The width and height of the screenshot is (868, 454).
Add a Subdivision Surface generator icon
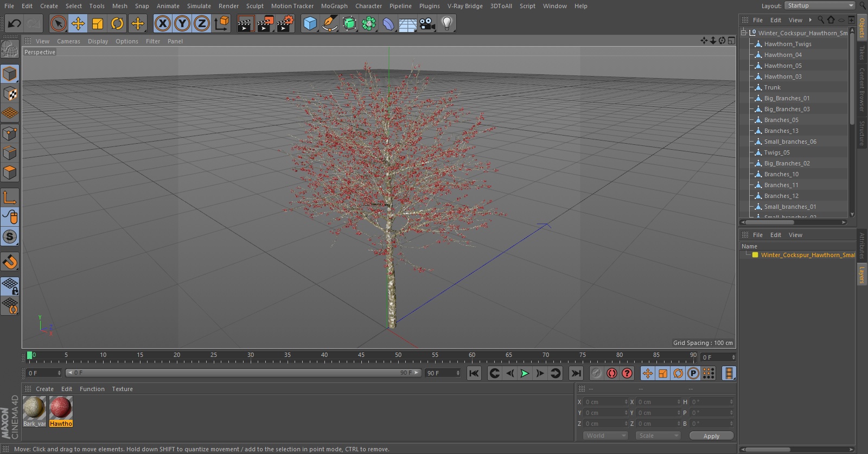click(x=349, y=23)
